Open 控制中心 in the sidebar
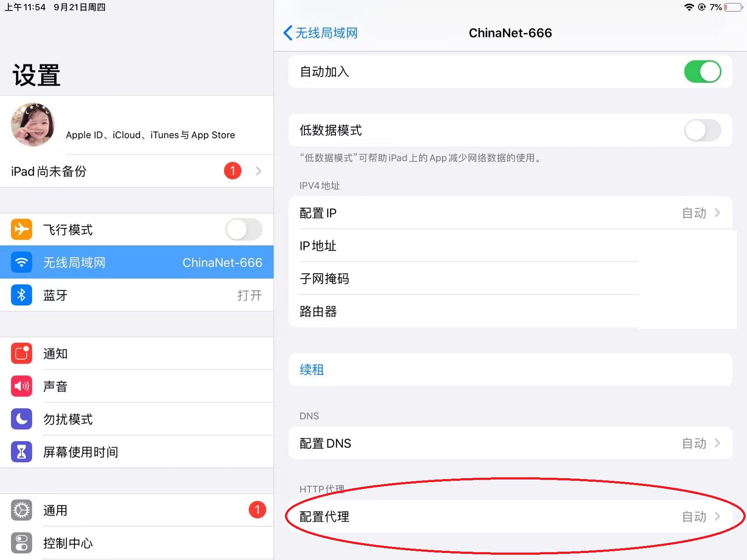Viewport: 747px width, 560px height. (137, 543)
